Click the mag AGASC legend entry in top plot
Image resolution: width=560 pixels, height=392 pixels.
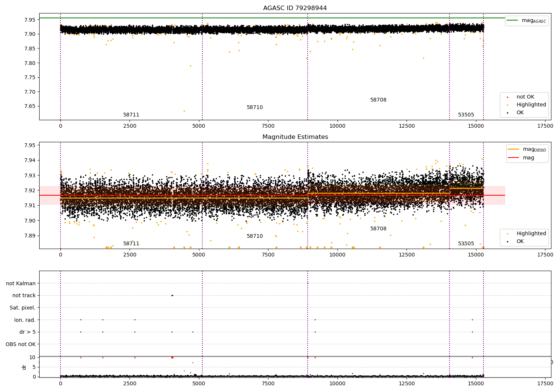527,21
